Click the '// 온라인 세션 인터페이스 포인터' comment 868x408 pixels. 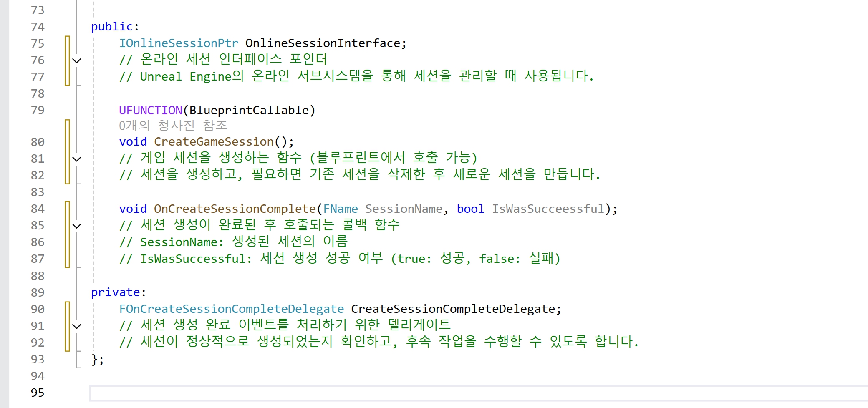(223, 59)
